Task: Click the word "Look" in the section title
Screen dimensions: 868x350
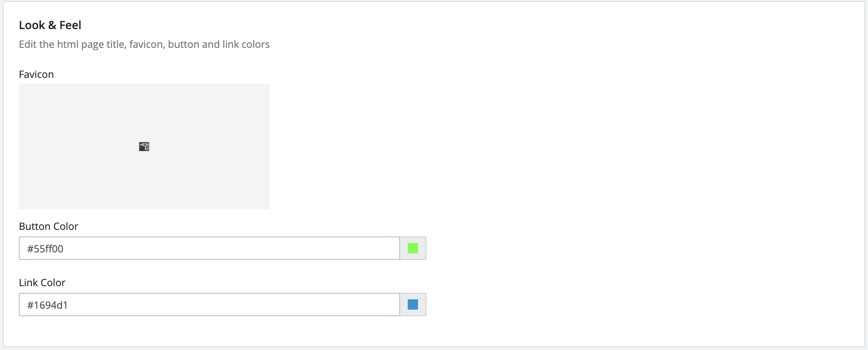Action: pos(32,25)
